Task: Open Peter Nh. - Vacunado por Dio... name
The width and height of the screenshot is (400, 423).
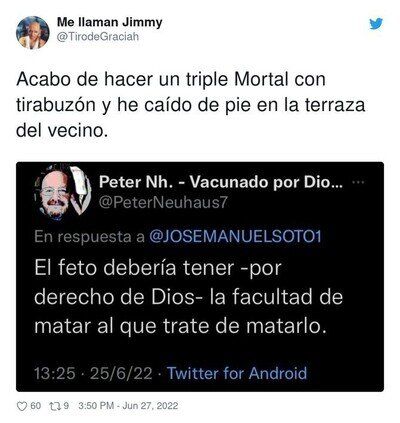Action: pyautogui.click(x=221, y=182)
